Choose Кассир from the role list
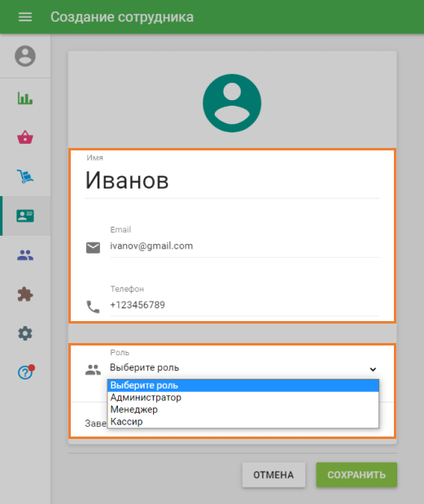The image size is (424, 504). (243, 422)
